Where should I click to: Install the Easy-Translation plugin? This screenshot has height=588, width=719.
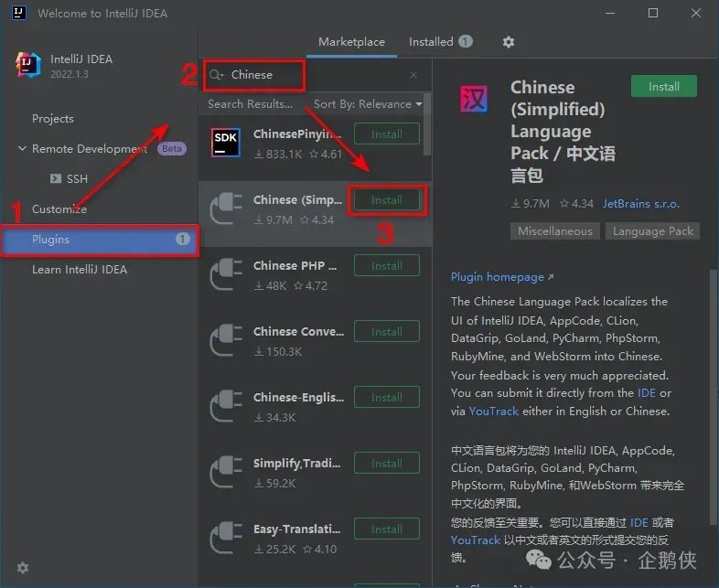(x=387, y=529)
